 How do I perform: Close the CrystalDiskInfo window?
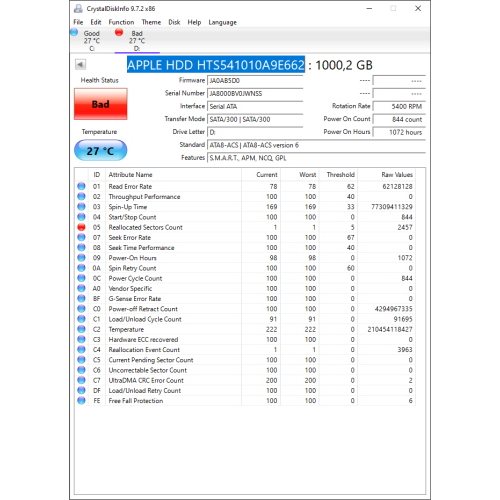coord(418,8)
